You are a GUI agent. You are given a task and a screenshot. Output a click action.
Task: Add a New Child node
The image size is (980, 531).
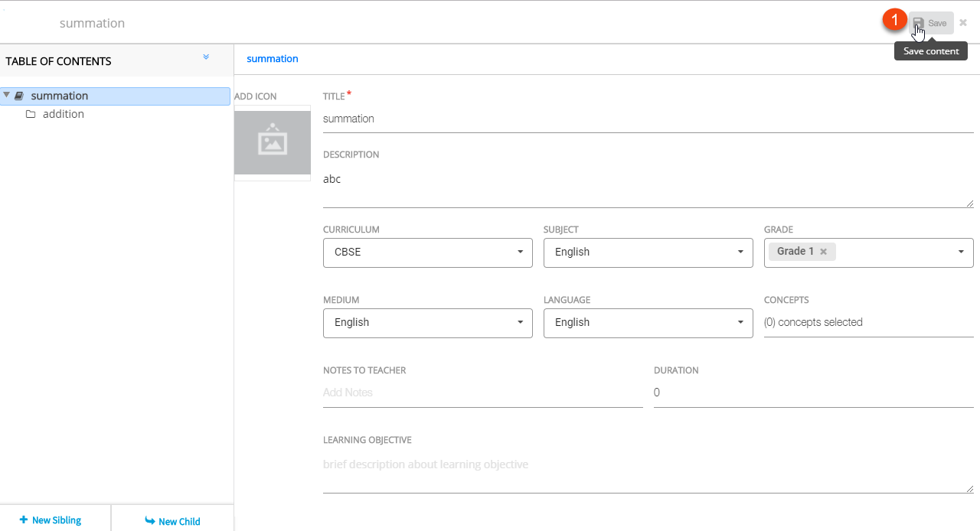[172, 521]
